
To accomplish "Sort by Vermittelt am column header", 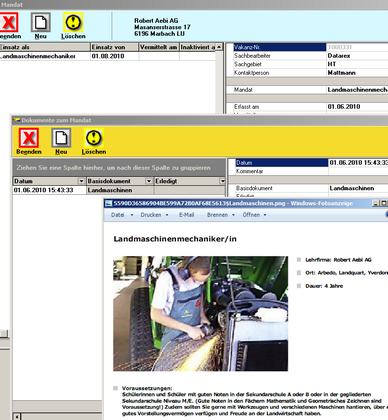I will (159, 47).
